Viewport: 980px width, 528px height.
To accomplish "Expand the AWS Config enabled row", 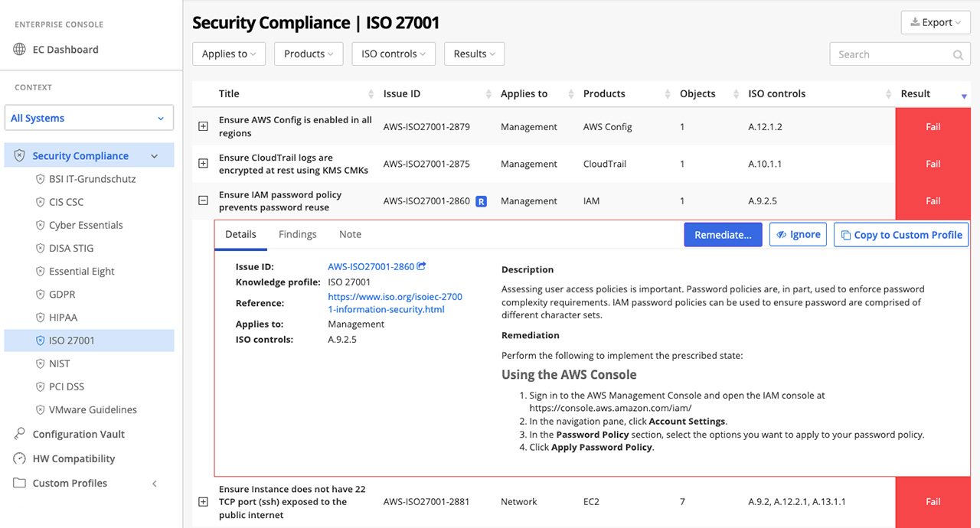I will pos(203,127).
